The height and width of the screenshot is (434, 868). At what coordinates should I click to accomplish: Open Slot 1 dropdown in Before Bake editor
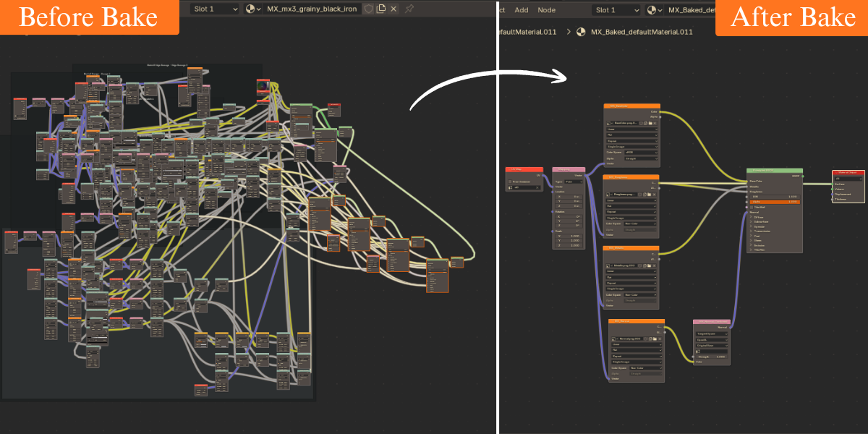(x=215, y=9)
